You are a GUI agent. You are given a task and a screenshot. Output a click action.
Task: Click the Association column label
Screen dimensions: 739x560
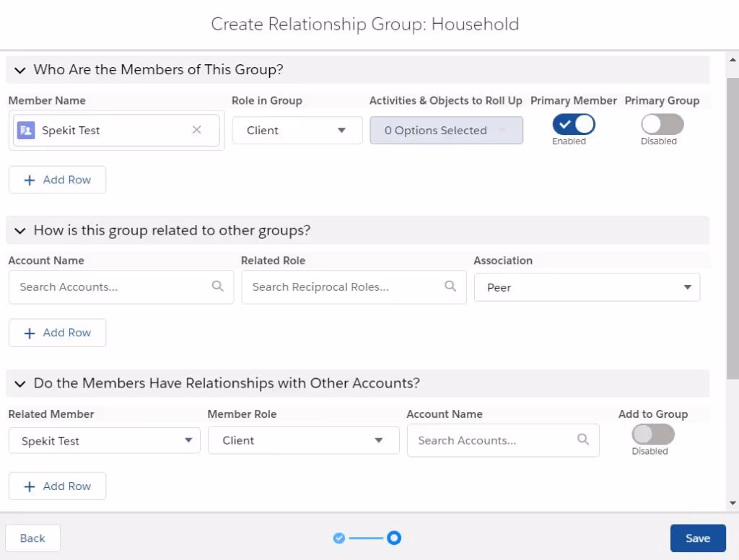pyautogui.click(x=503, y=261)
